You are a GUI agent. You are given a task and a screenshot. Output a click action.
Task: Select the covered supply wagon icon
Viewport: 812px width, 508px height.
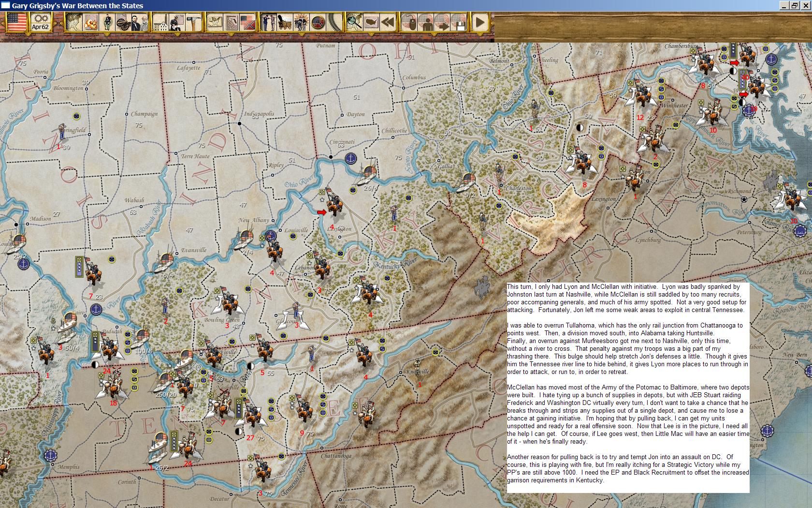coord(285,22)
